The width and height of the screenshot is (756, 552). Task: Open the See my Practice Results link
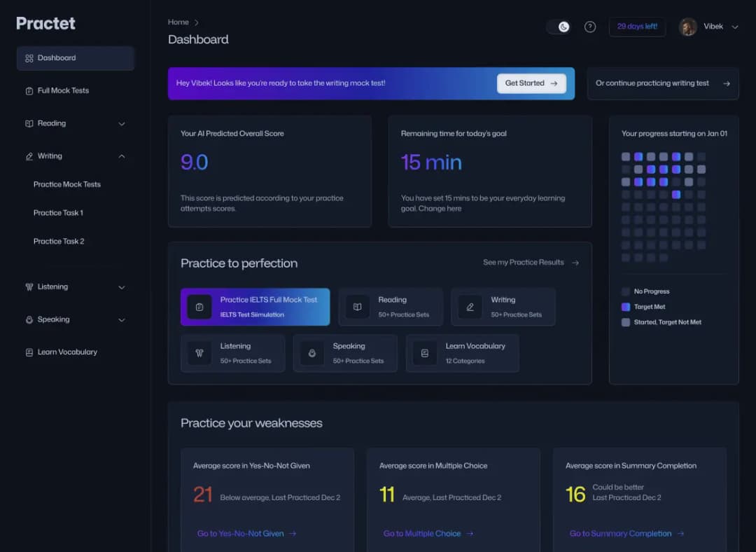531,263
